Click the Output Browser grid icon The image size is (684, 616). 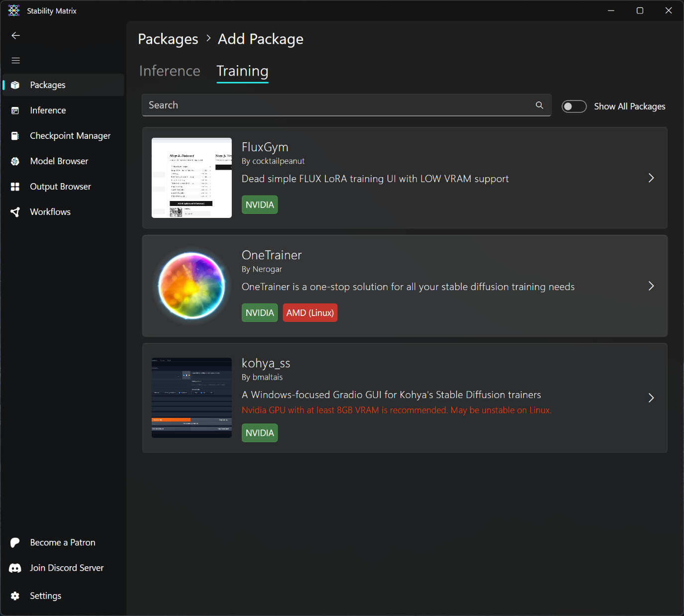(15, 187)
